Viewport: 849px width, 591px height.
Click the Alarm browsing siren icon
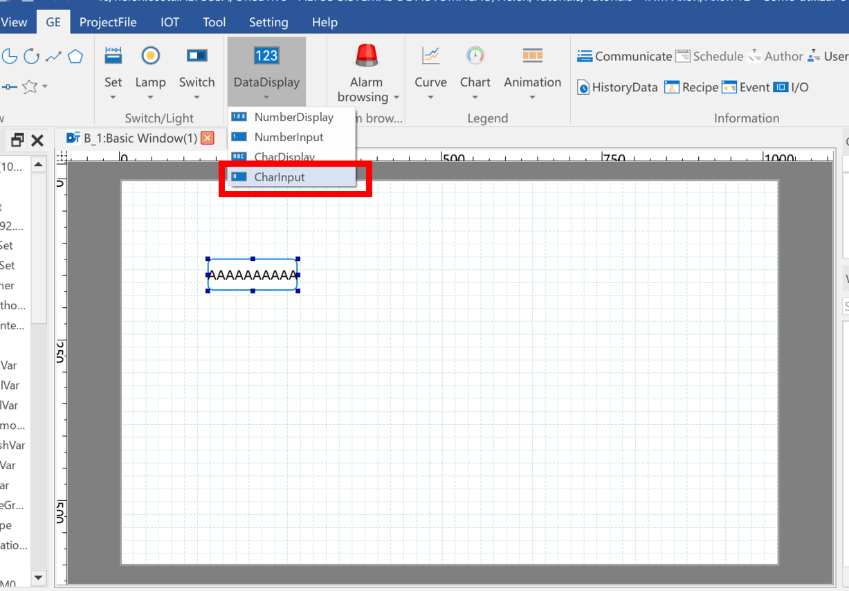(367, 55)
